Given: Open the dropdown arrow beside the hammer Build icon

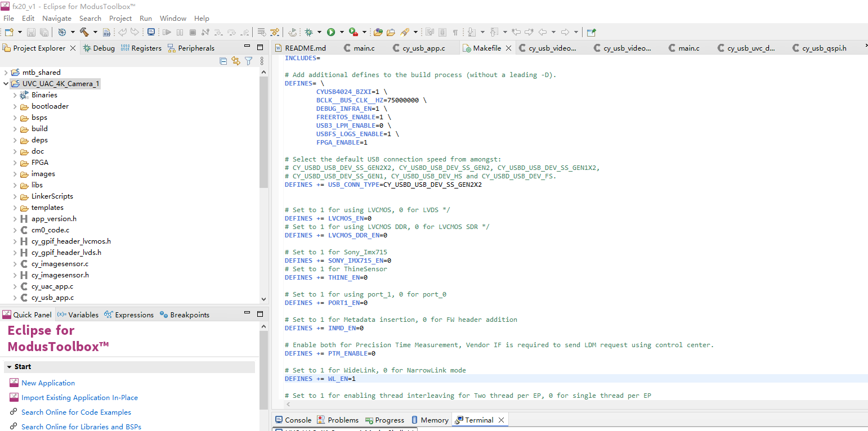Looking at the screenshot, I should [x=95, y=32].
